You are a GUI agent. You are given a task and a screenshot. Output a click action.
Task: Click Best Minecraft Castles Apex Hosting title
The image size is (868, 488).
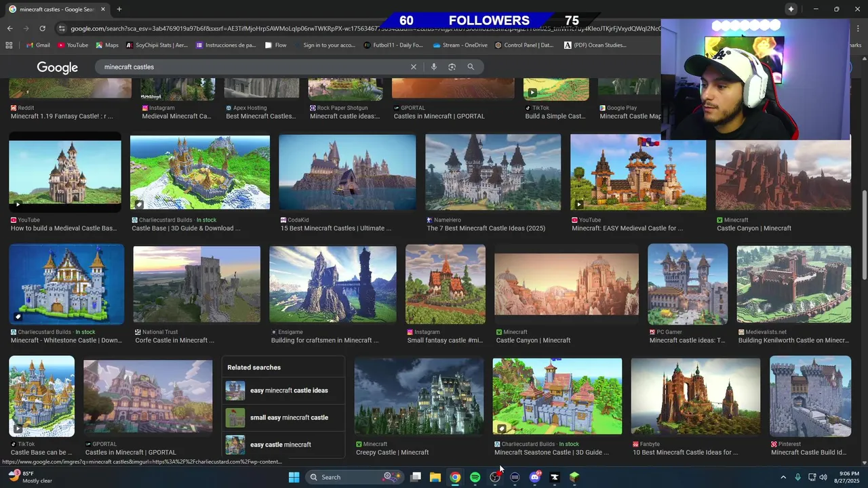click(261, 116)
